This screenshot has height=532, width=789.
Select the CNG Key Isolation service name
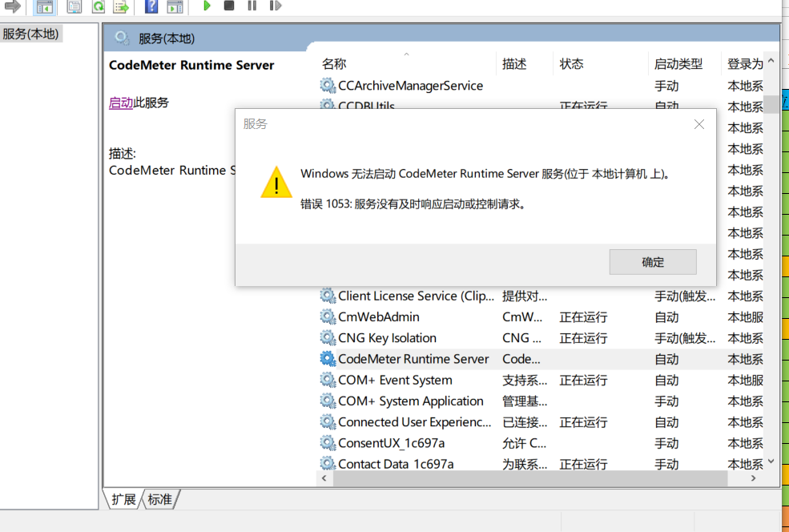[388, 338]
